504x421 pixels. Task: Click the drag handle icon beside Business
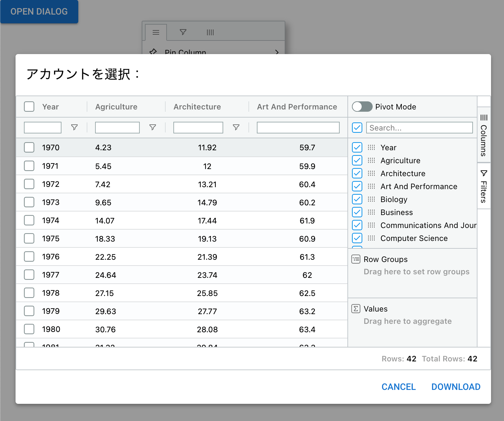point(371,212)
